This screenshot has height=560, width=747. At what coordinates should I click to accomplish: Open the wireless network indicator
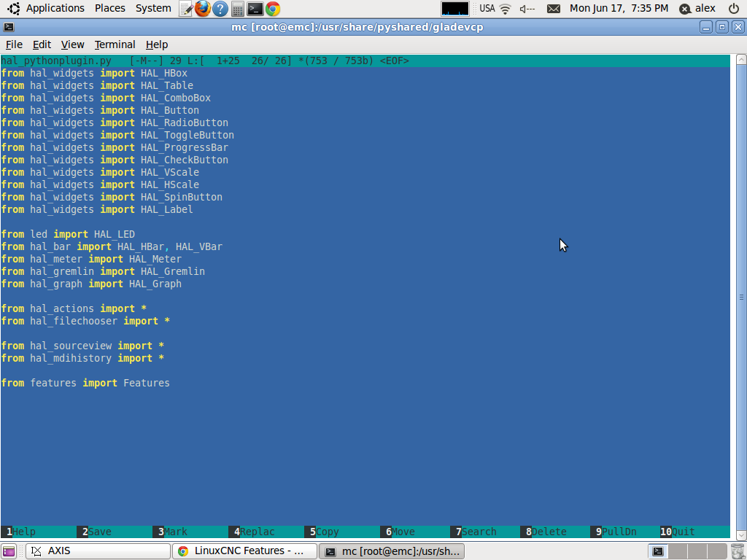pos(506,9)
